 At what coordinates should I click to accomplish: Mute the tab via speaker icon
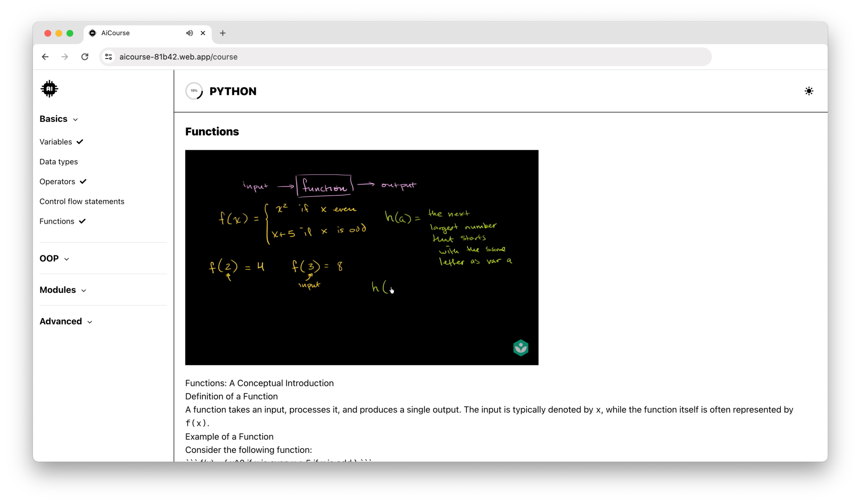click(x=189, y=33)
